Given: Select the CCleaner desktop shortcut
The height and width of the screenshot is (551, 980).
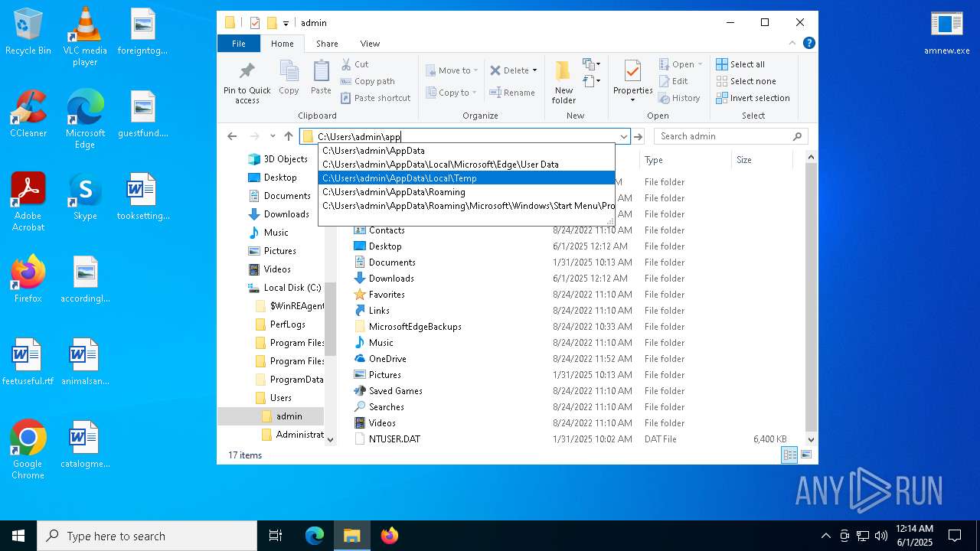Looking at the screenshot, I should [x=28, y=113].
